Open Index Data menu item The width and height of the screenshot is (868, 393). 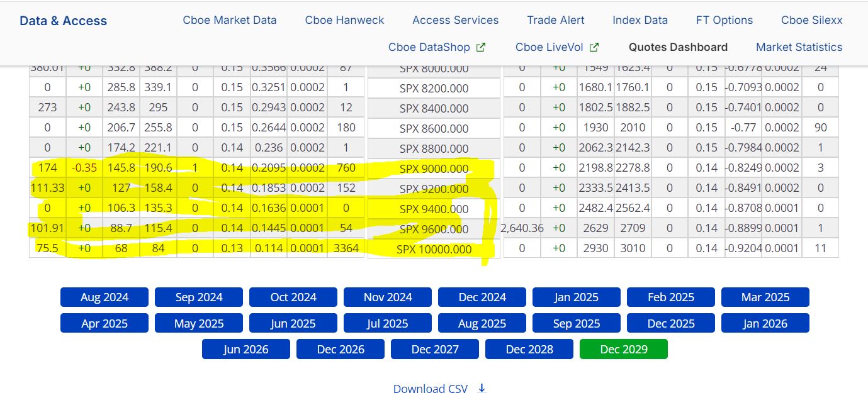[x=640, y=20]
